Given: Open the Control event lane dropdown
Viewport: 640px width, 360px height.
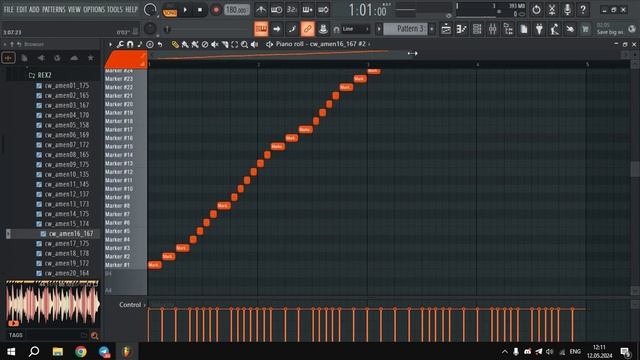Looking at the screenshot, I should [x=133, y=305].
